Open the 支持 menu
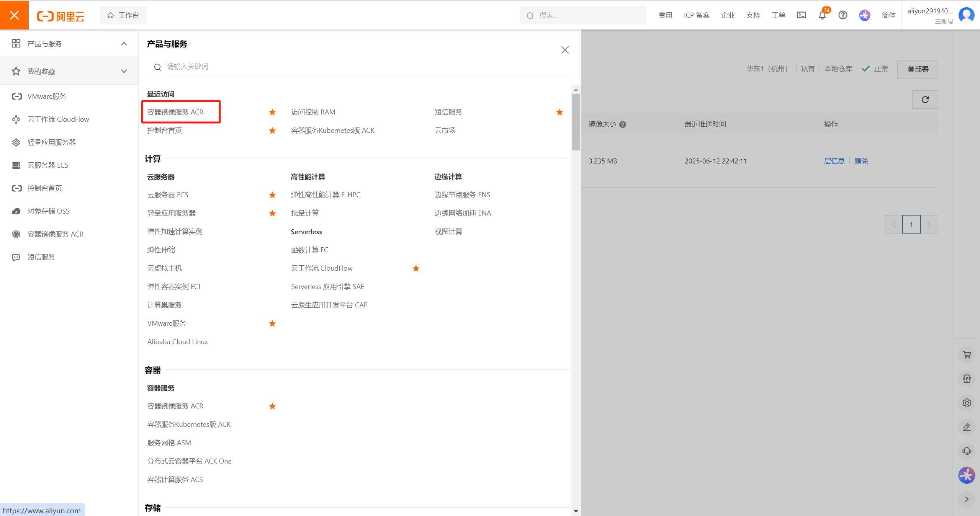 [x=753, y=15]
